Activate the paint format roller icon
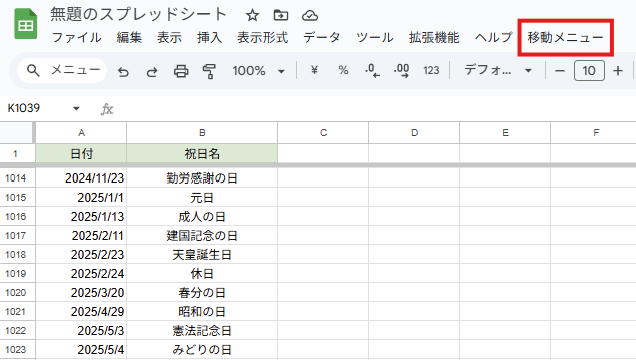The height and width of the screenshot is (360, 636). point(209,71)
